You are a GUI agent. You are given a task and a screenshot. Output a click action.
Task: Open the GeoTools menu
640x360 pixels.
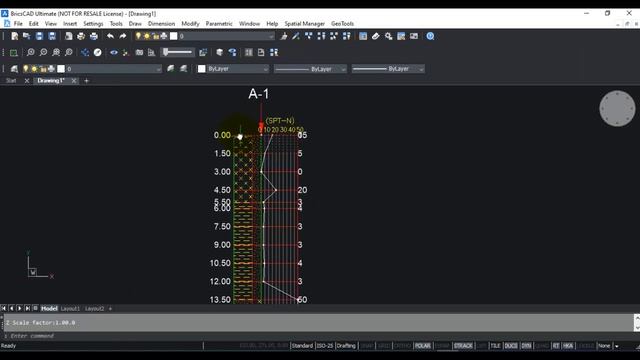click(342, 24)
